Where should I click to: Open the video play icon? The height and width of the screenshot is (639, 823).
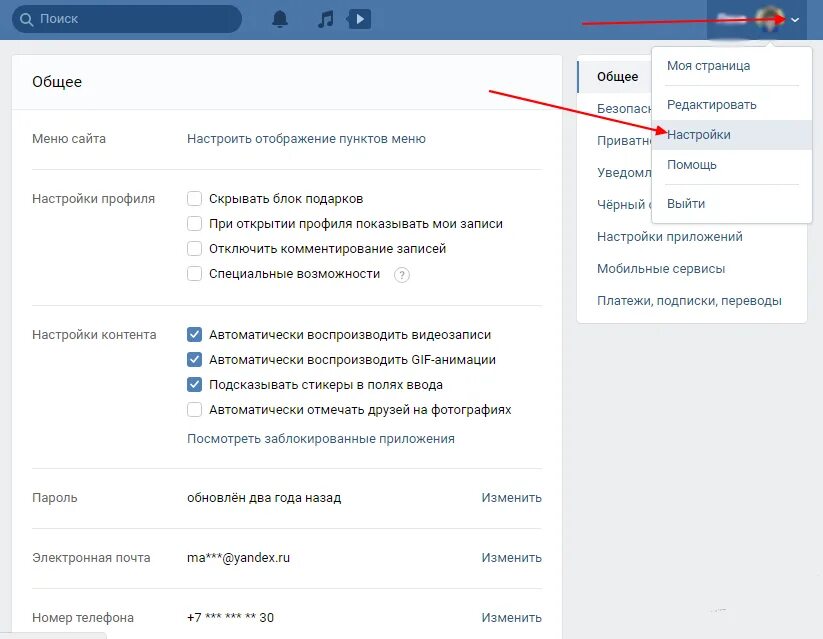360,19
